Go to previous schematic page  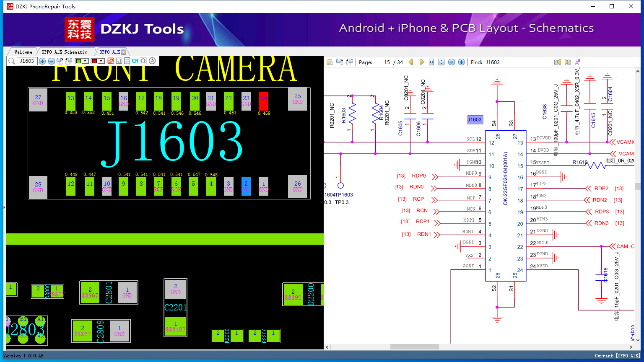[411, 62]
